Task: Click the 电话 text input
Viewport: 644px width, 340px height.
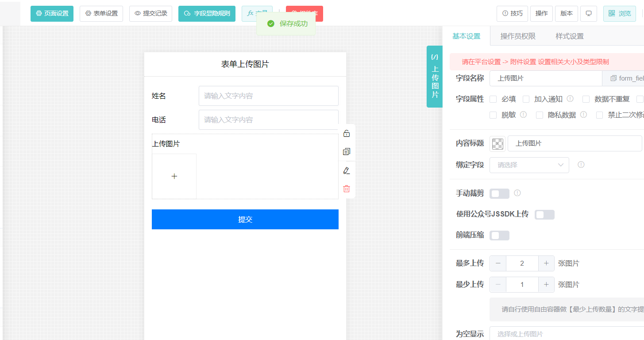Action: [x=269, y=120]
